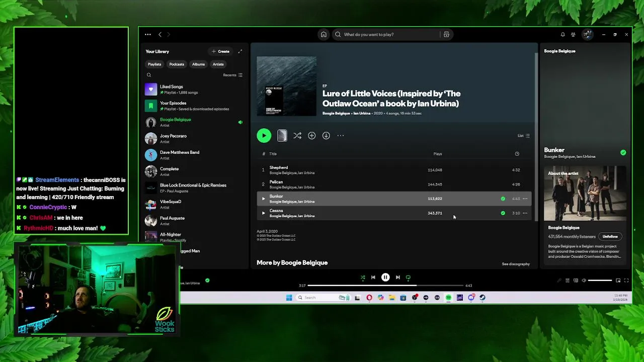Viewport: 644px width, 362px height.
Task: Skip to the next track
Action: pos(397,278)
